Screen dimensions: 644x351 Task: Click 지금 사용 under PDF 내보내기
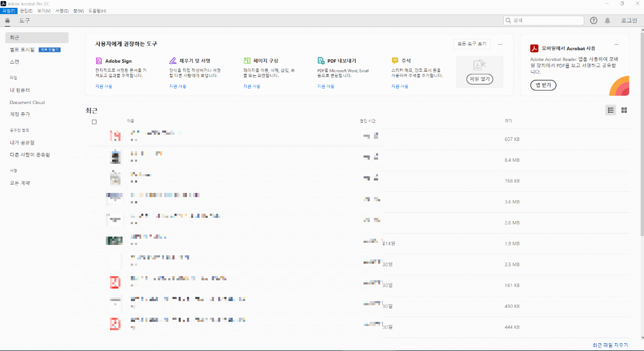tap(326, 86)
